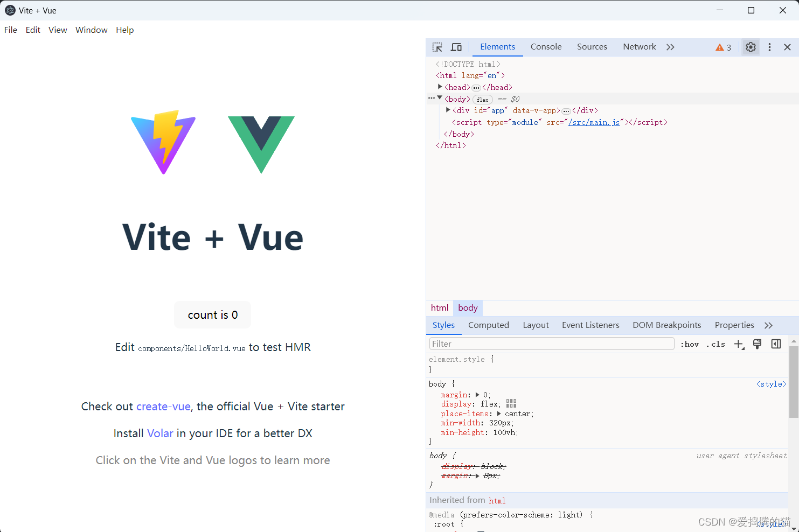Expand the place-items shorthand property
Viewport: 799px width, 532px height.
[x=499, y=414]
